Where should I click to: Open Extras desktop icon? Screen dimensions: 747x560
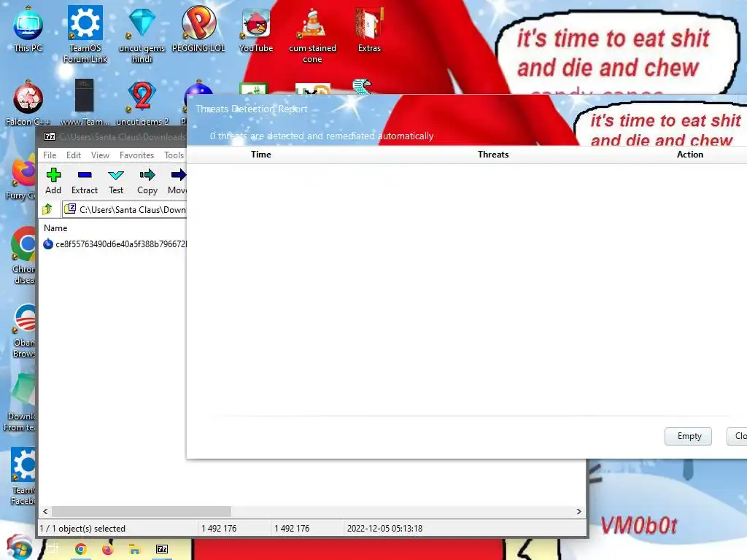(x=369, y=29)
